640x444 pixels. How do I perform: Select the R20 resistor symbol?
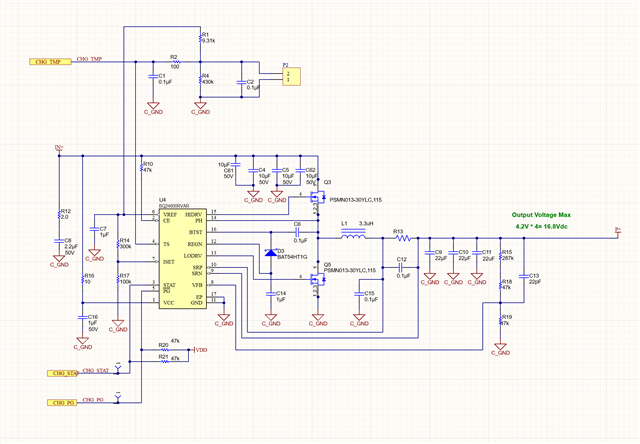164,350
